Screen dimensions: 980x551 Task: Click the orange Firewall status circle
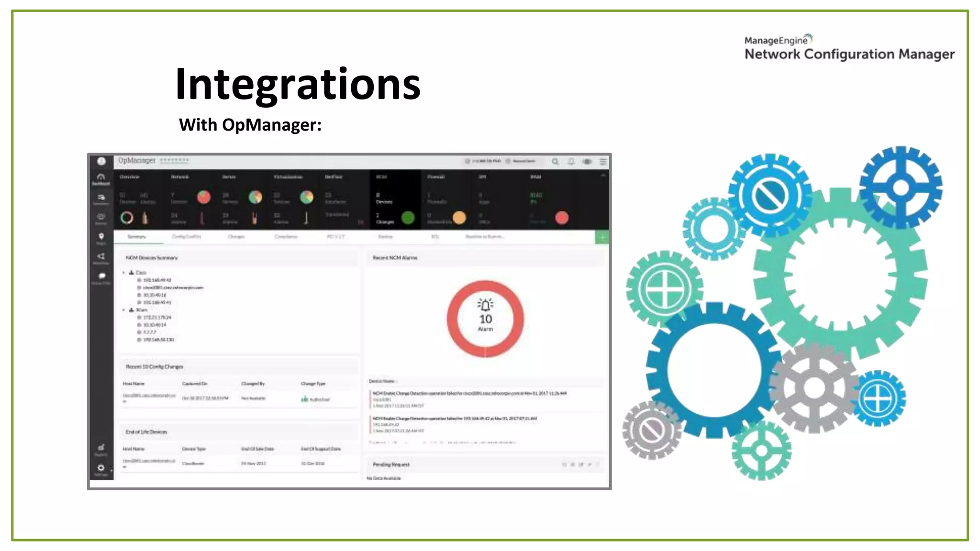459,218
